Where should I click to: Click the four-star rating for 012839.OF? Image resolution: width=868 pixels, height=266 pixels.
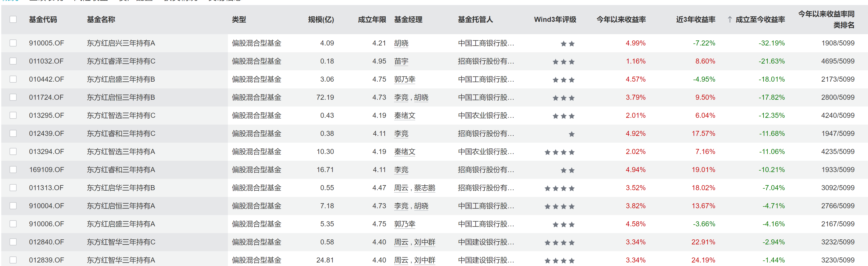[x=559, y=261]
